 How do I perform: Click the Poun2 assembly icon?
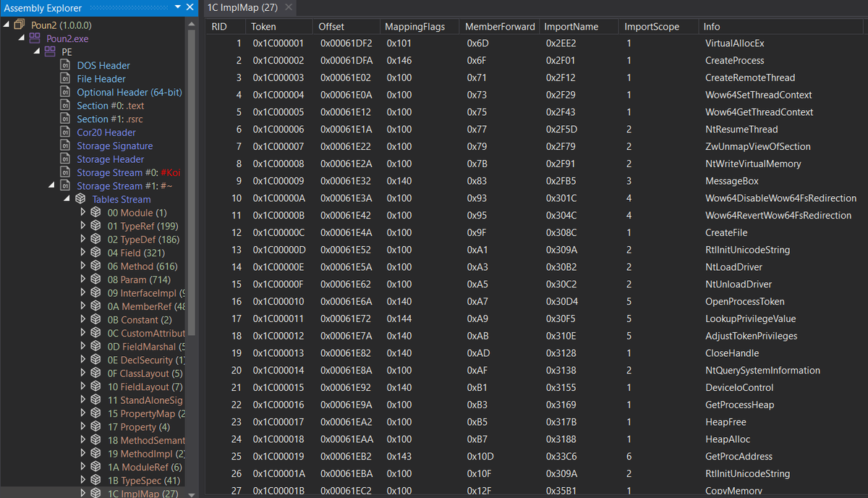(20, 25)
